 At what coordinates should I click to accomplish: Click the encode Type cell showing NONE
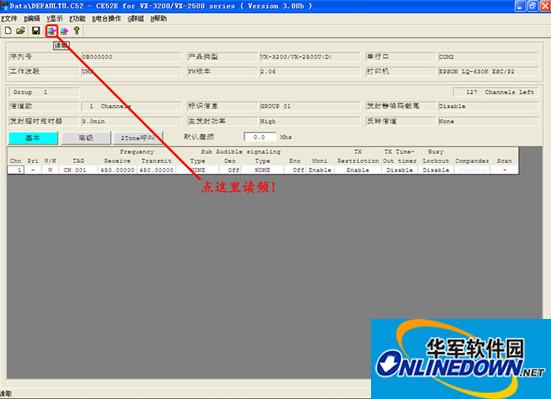(262, 170)
